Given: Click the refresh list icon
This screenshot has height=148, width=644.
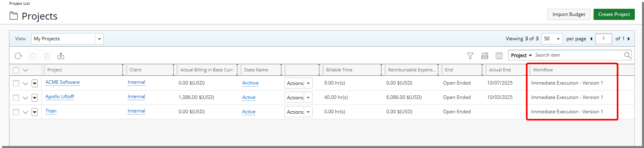Looking at the screenshot, I should point(18,56).
